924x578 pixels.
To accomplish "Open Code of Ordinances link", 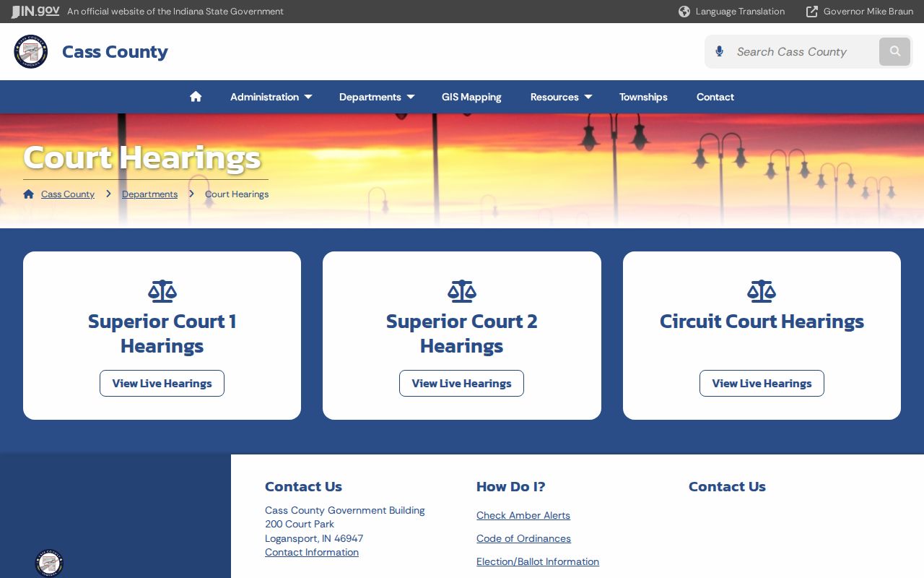I will pyautogui.click(x=523, y=539).
